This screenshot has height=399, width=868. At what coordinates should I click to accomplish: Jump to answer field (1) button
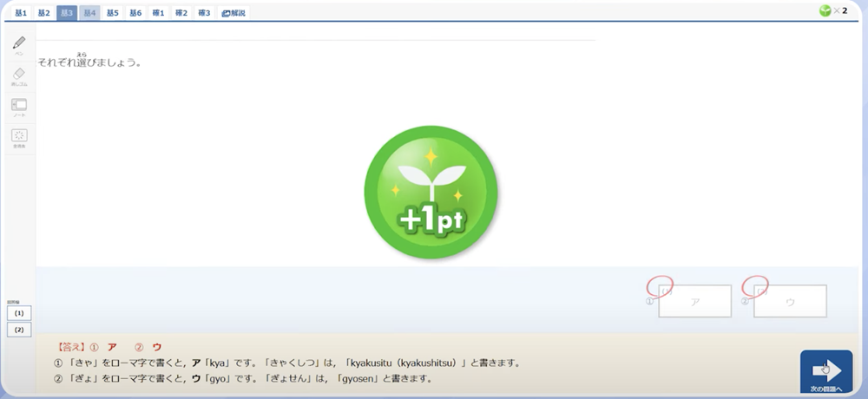point(19,312)
